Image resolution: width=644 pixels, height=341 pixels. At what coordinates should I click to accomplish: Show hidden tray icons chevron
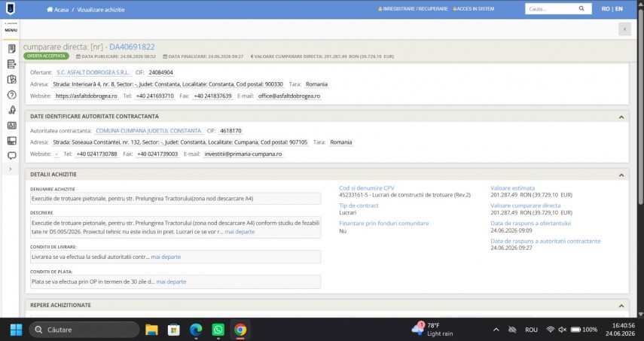(x=496, y=330)
